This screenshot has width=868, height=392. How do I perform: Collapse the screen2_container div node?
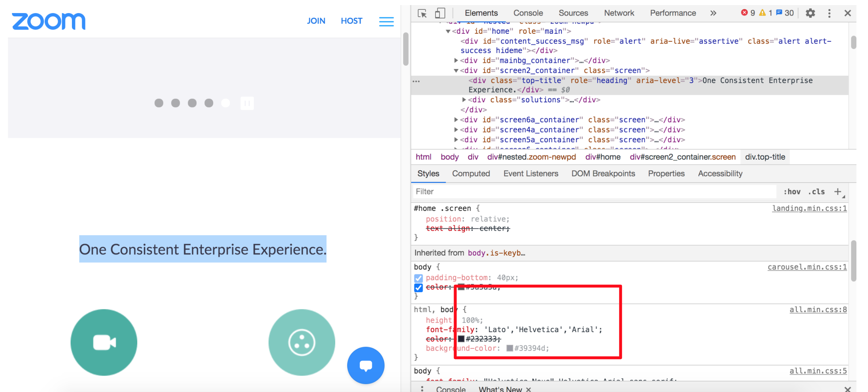pyautogui.click(x=456, y=71)
